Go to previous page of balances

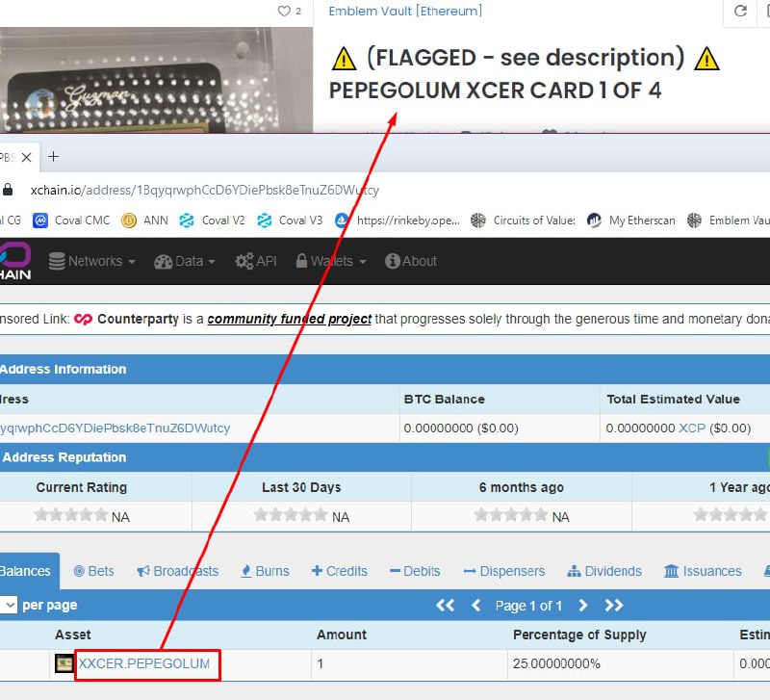475,606
